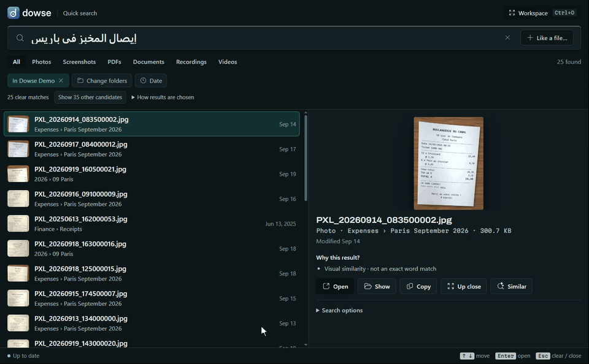Select result PXL_20260914_083500002.jpg
This screenshot has height=364, width=589.
(x=152, y=124)
